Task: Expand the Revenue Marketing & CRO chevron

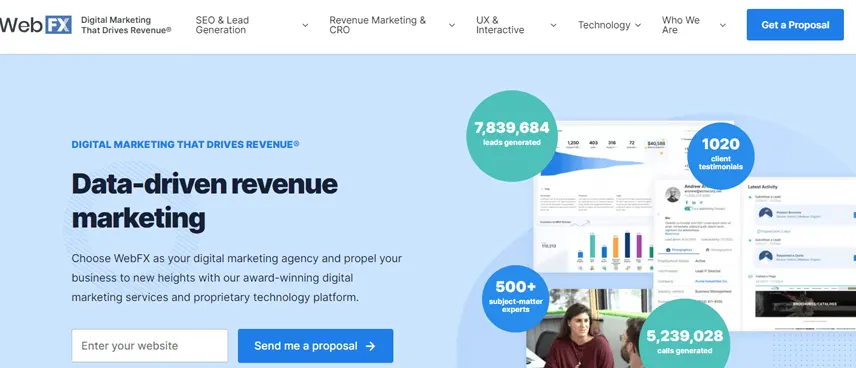Action: (x=451, y=25)
